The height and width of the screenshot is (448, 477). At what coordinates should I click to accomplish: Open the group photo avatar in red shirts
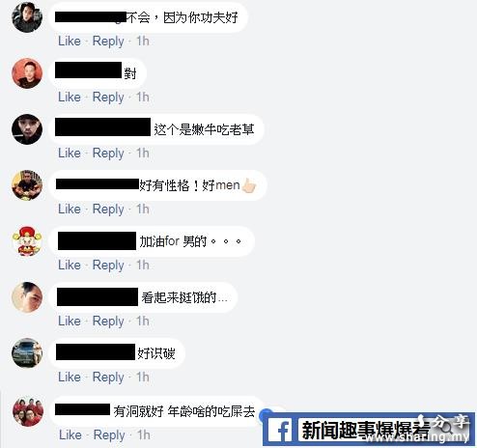point(28,411)
